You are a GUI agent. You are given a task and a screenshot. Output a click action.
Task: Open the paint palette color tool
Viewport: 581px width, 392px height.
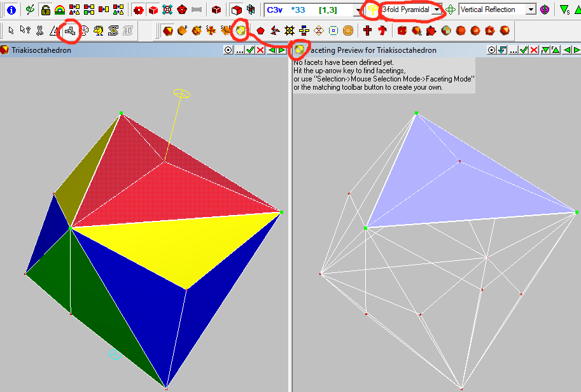point(85,31)
